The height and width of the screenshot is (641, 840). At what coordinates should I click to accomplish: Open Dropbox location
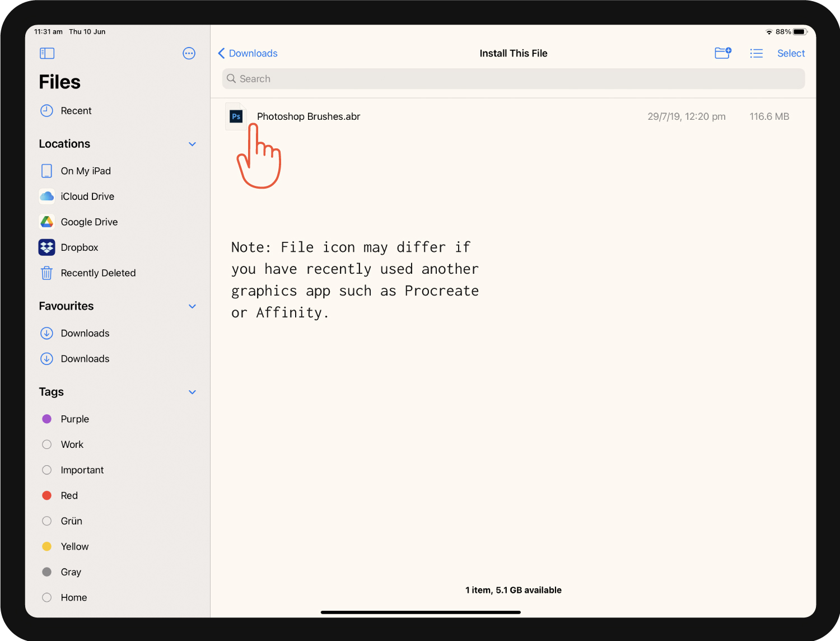coord(80,247)
